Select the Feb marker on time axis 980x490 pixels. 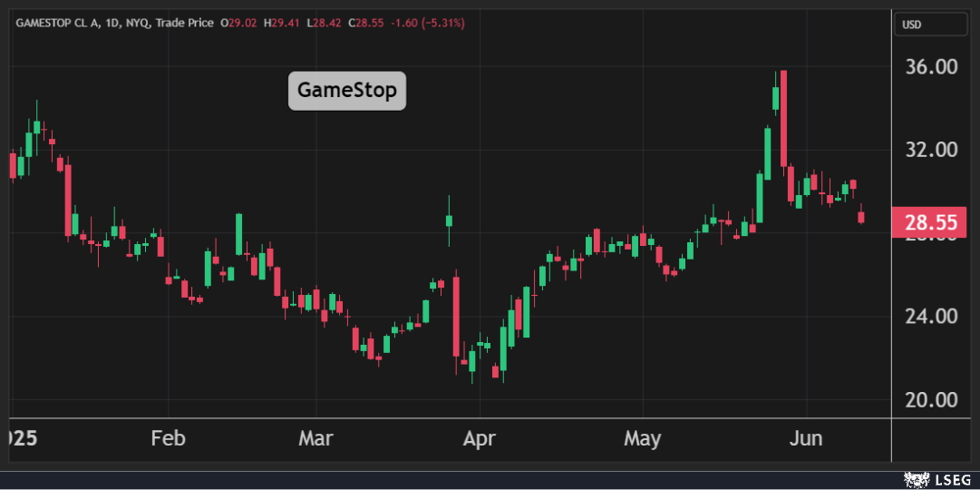coord(168,439)
